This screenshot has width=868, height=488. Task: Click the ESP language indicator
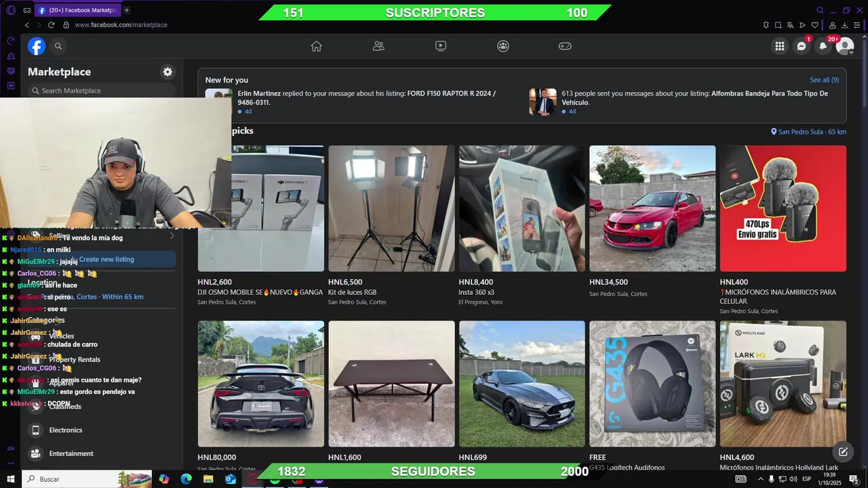click(x=807, y=479)
